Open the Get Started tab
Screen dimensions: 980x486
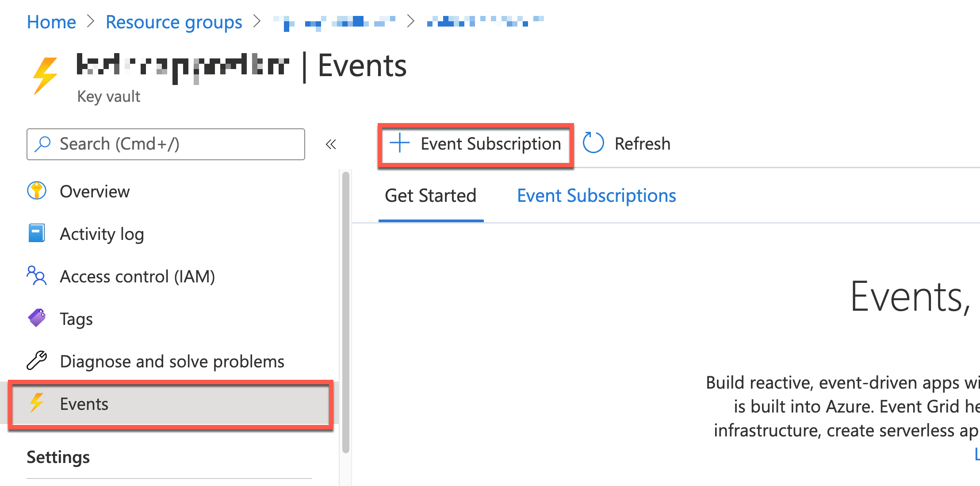click(x=430, y=195)
